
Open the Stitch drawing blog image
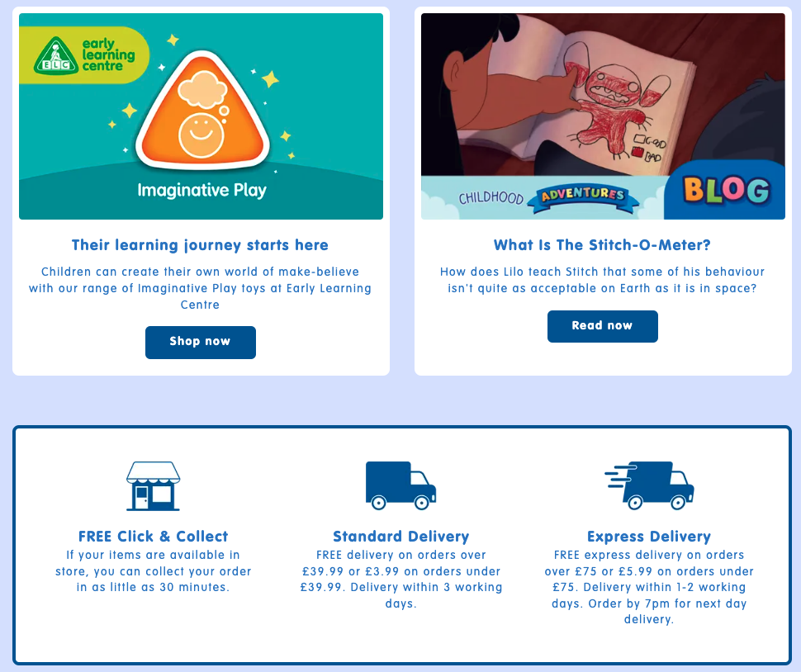coord(603,116)
